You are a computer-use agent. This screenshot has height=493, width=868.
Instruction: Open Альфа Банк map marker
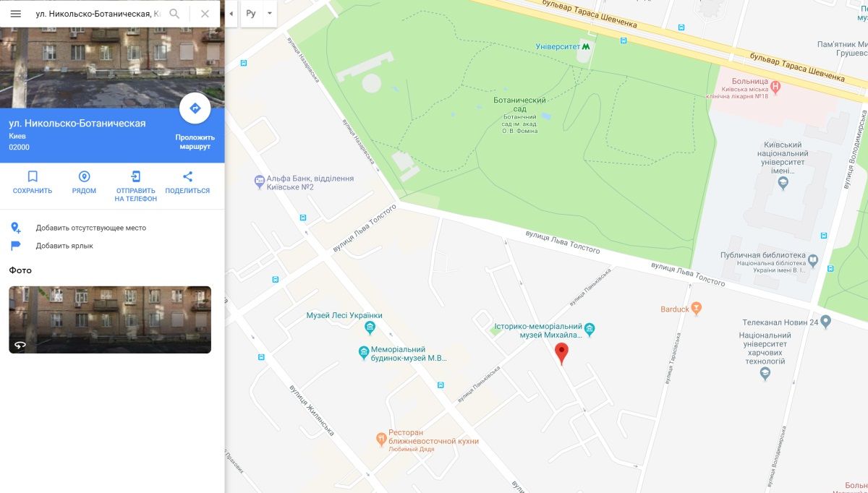(260, 181)
